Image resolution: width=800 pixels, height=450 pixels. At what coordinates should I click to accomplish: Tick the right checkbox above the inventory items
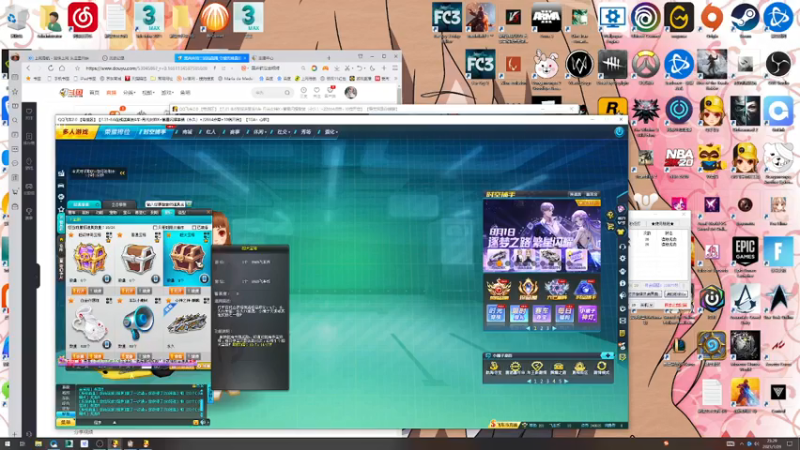click(x=194, y=228)
